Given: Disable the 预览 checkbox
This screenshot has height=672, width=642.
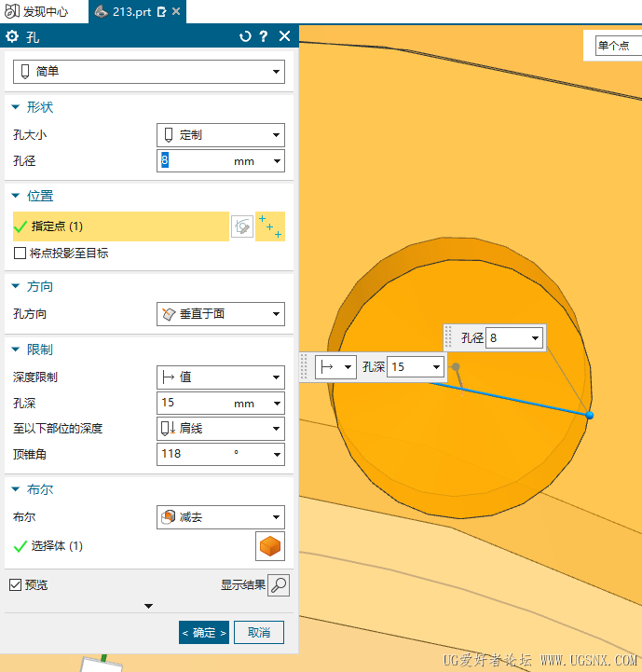Looking at the screenshot, I should click(x=16, y=584).
